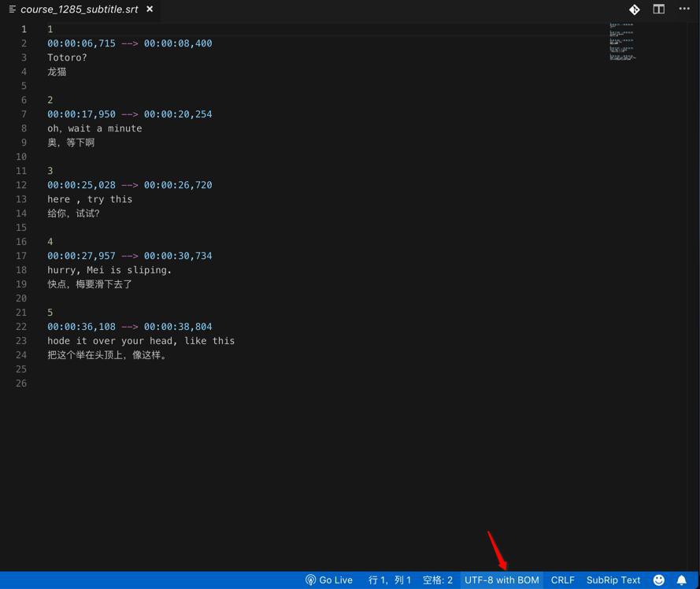The width and height of the screenshot is (700, 589).
Task: Select language mode SubRip Text
Action: click(x=613, y=580)
